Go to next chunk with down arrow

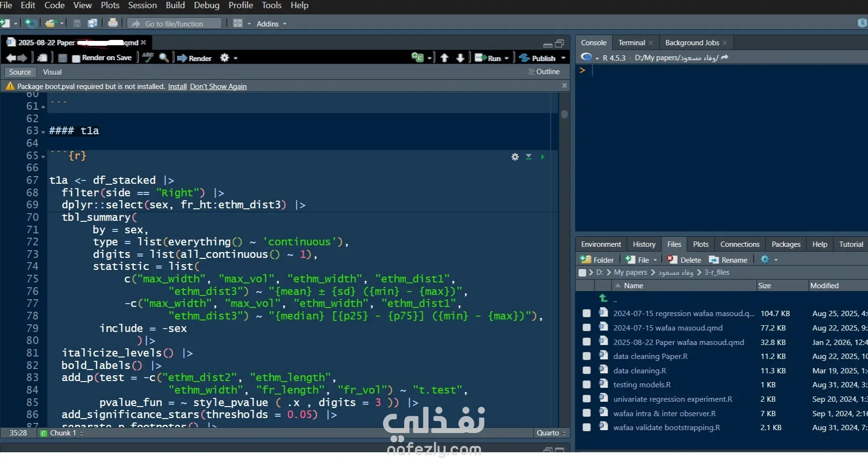(460, 58)
